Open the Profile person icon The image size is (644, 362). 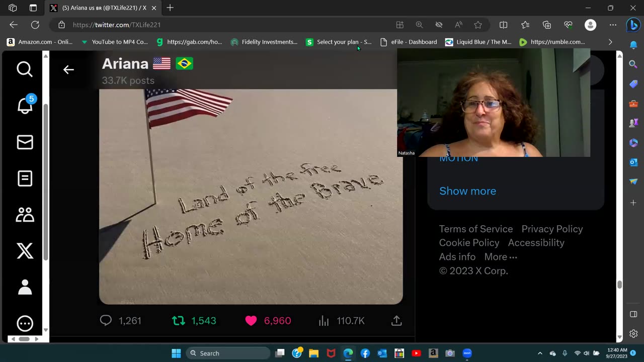tap(25, 287)
